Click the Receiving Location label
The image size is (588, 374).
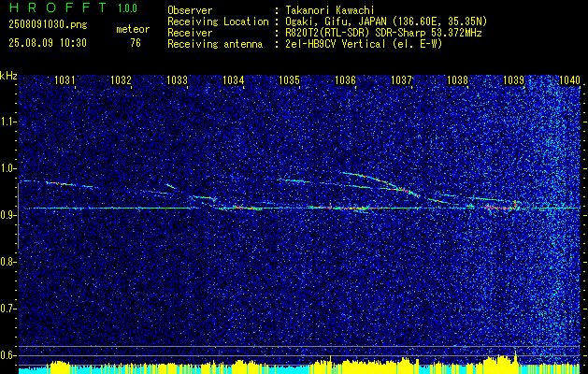[218, 22]
